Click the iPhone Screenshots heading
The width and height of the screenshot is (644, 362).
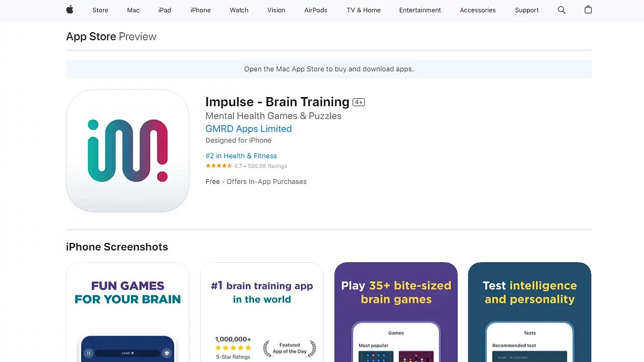pos(117,247)
